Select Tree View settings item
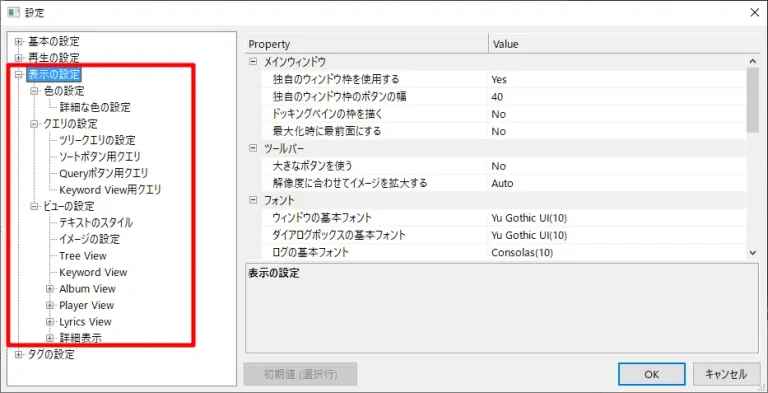Image resolution: width=768 pixels, height=393 pixels. tap(83, 256)
